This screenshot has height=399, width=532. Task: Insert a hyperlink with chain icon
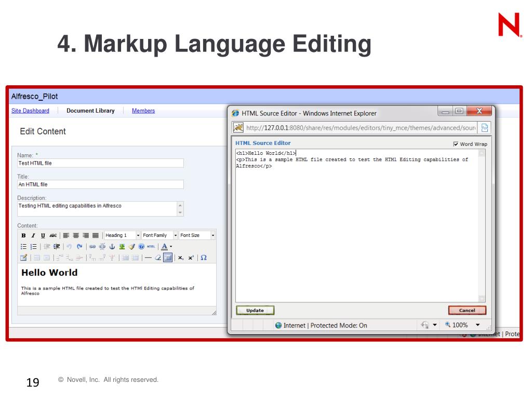click(x=92, y=247)
